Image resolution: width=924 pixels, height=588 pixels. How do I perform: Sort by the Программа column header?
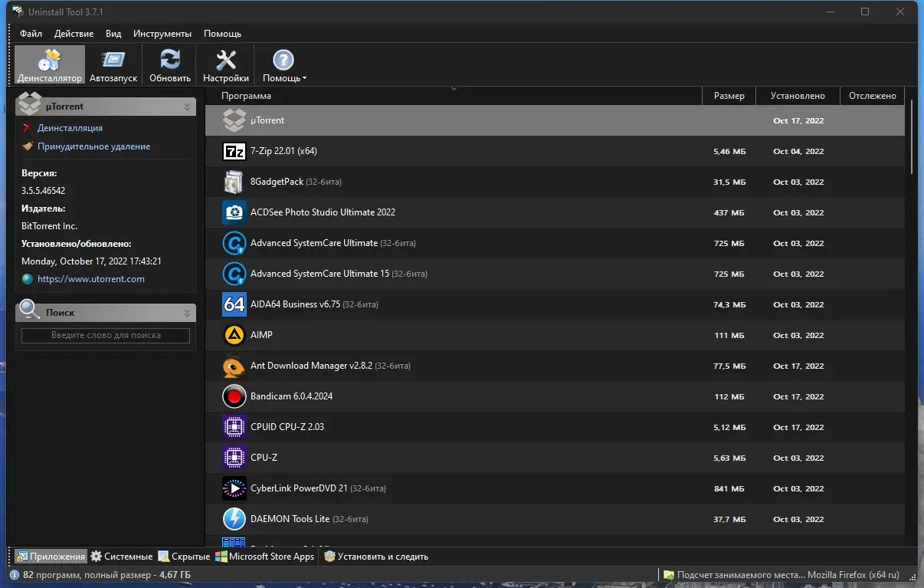point(454,96)
